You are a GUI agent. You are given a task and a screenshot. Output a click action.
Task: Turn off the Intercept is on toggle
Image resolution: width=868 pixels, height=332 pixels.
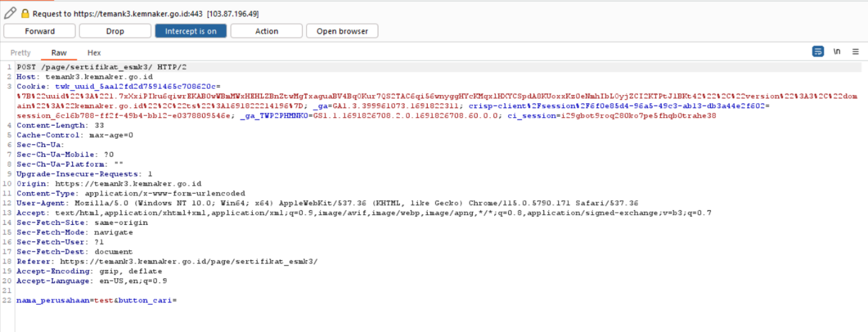point(191,31)
